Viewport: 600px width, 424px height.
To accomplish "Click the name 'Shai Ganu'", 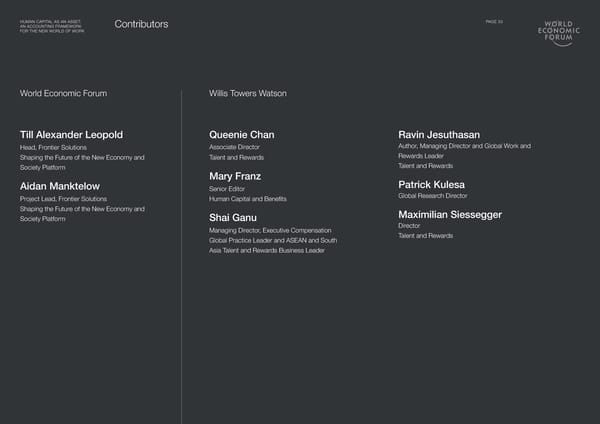I will pos(233,218).
